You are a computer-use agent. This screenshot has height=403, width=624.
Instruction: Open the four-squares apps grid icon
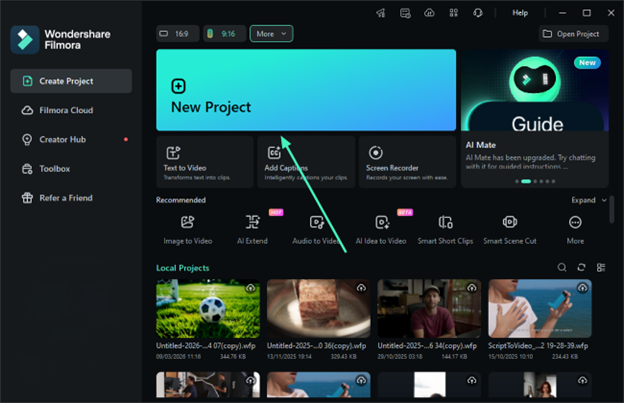coord(454,13)
